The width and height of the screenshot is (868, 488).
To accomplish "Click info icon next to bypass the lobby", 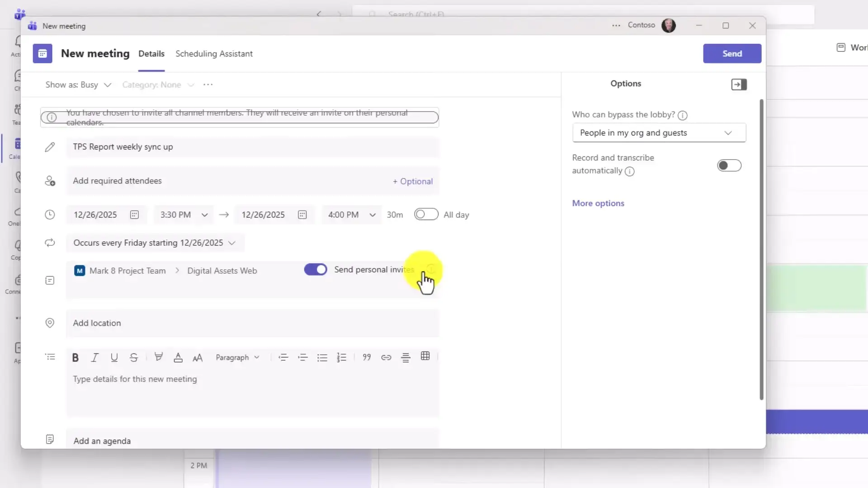I will coord(683,115).
